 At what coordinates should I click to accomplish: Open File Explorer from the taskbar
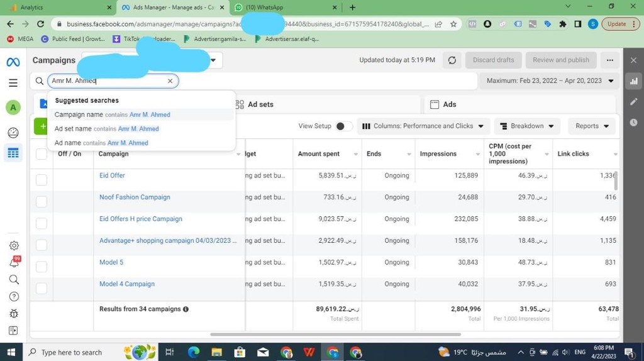tap(216, 352)
